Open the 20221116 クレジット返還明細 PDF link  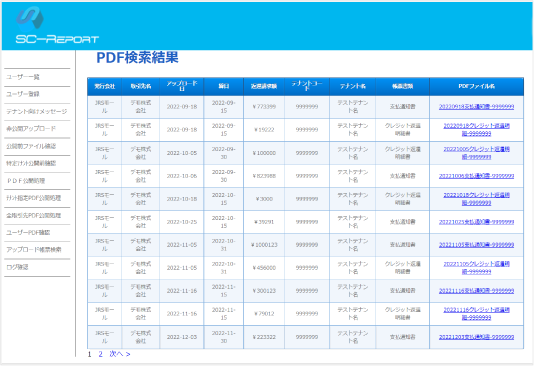[x=476, y=314]
